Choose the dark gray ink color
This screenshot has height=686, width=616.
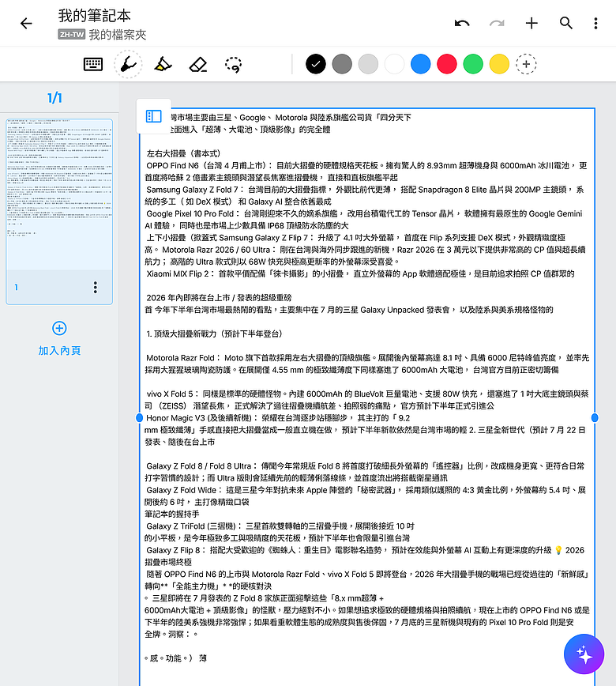[x=342, y=64]
